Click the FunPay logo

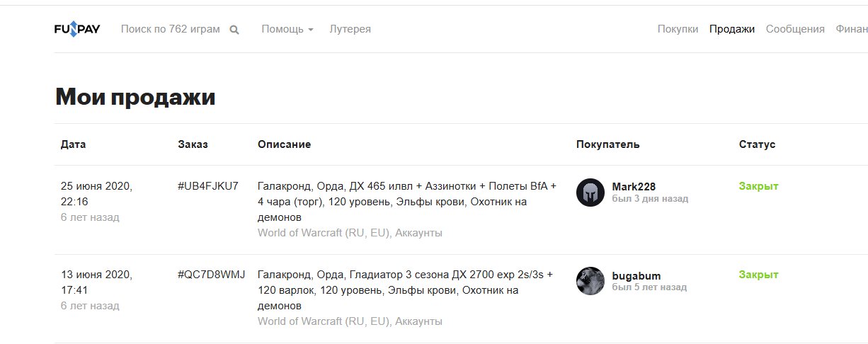(77, 30)
